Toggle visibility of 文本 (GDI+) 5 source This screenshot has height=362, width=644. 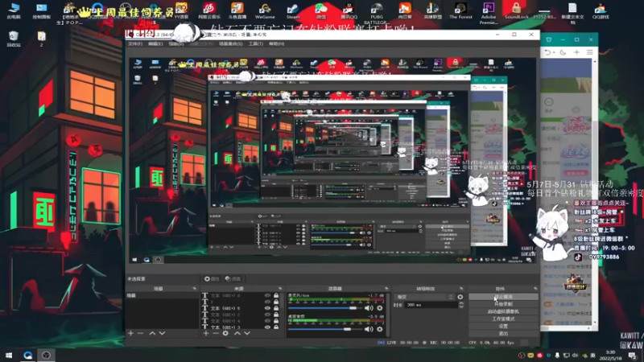267,308
